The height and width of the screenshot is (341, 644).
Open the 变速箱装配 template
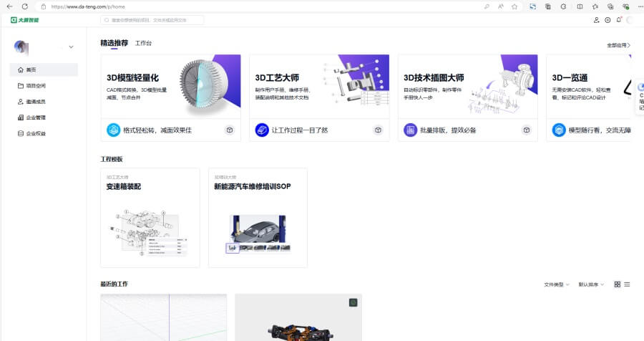click(x=150, y=218)
